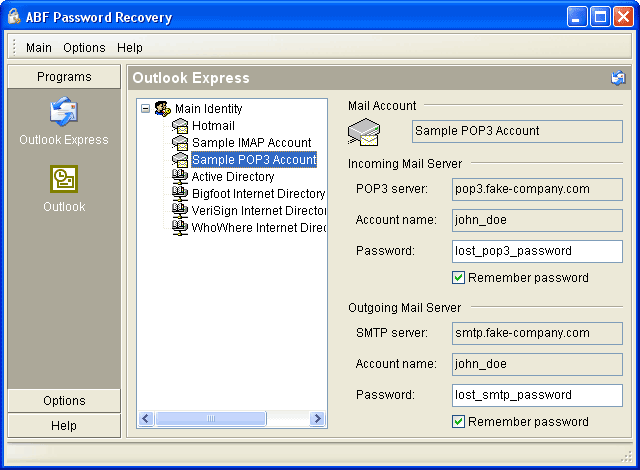Click the Main Identity user icon
This screenshot has height=470, width=640.
coord(162,109)
